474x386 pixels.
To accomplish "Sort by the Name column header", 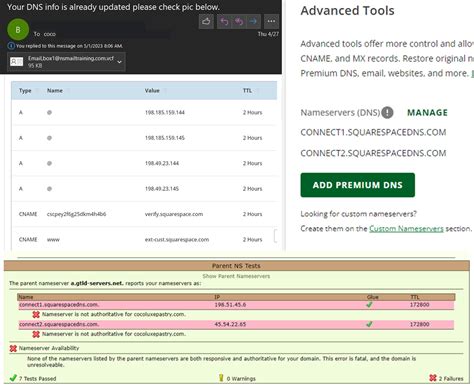I will pos(55,91).
